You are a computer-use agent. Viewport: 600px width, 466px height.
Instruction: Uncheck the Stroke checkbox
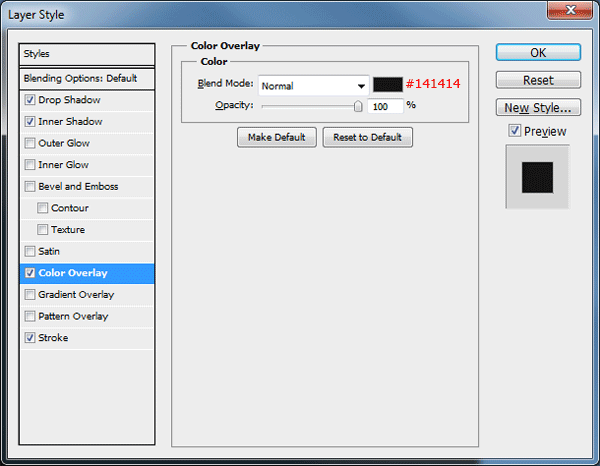(30, 338)
